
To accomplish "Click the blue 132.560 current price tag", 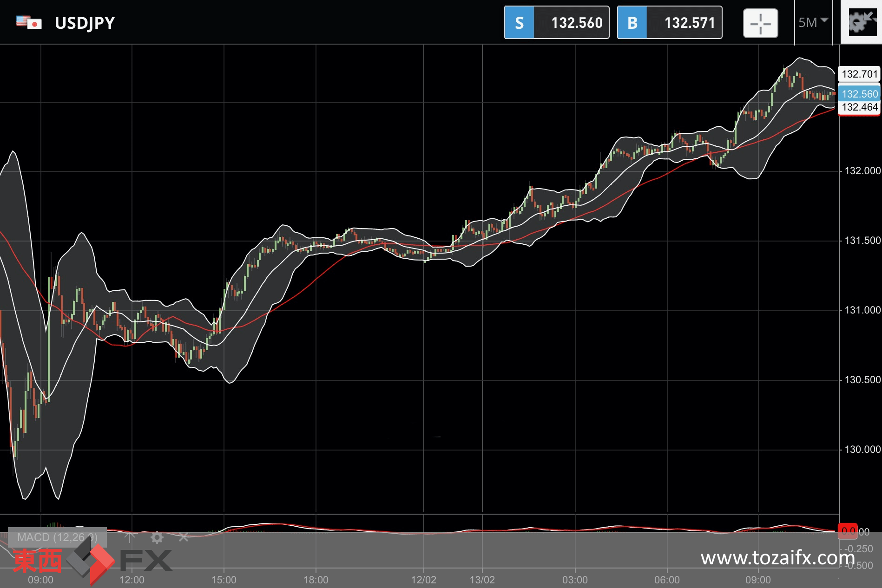I will click(x=859, y=94).
